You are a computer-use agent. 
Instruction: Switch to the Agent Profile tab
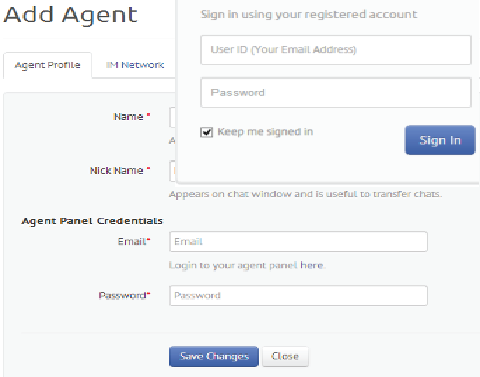click(47, 65)
